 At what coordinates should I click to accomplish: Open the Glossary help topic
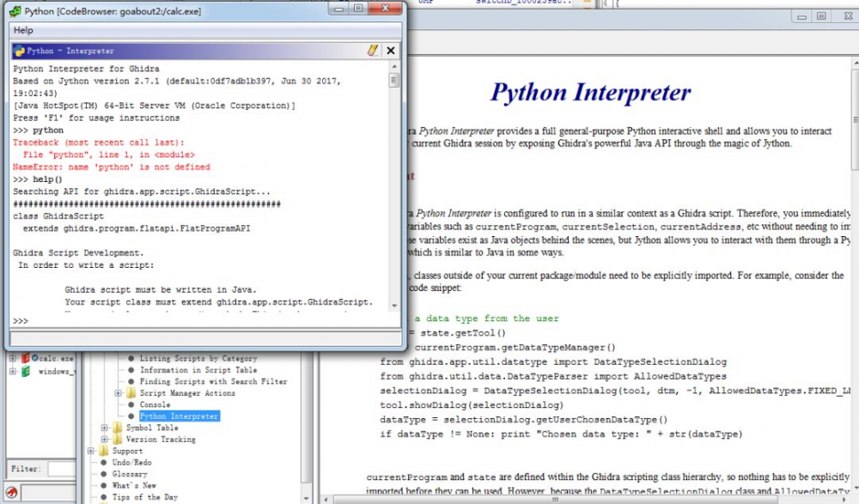click(x=130, y=474)
